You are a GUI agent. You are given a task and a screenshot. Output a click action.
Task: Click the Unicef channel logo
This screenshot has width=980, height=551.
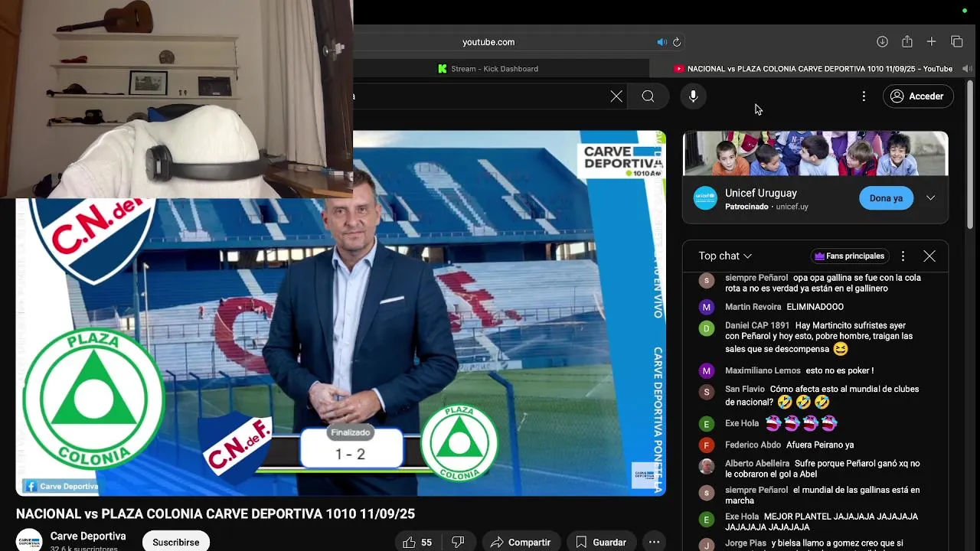705,198
